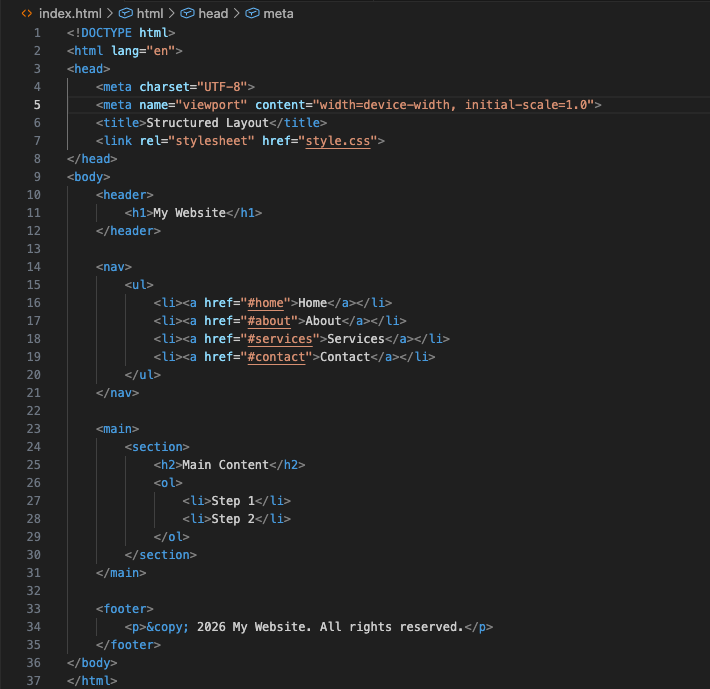Click the closing head tag
The height and width of the screenshot is (689, 710).
pos(92,159)
